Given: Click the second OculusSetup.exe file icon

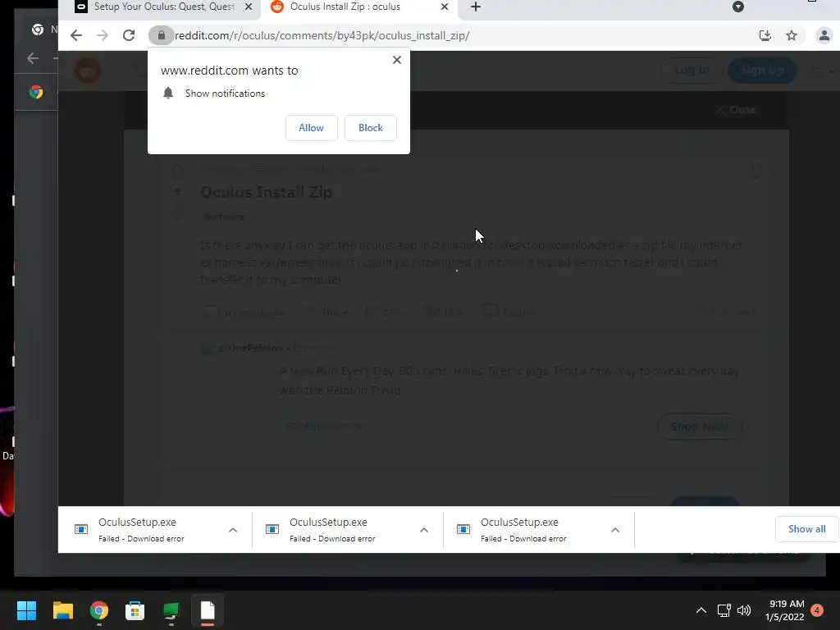Looking at the screenshot, I should [x=272, y=529].
